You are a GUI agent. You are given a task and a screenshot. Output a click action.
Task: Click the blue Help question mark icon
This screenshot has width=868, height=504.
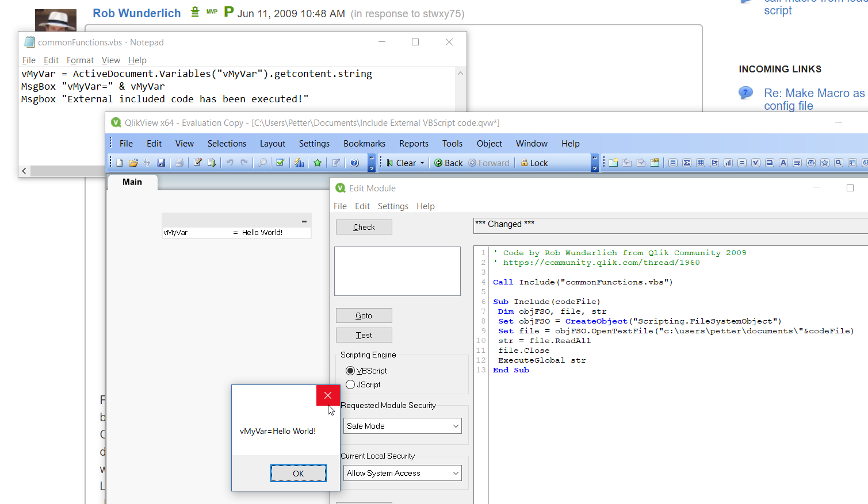(354, 163)
